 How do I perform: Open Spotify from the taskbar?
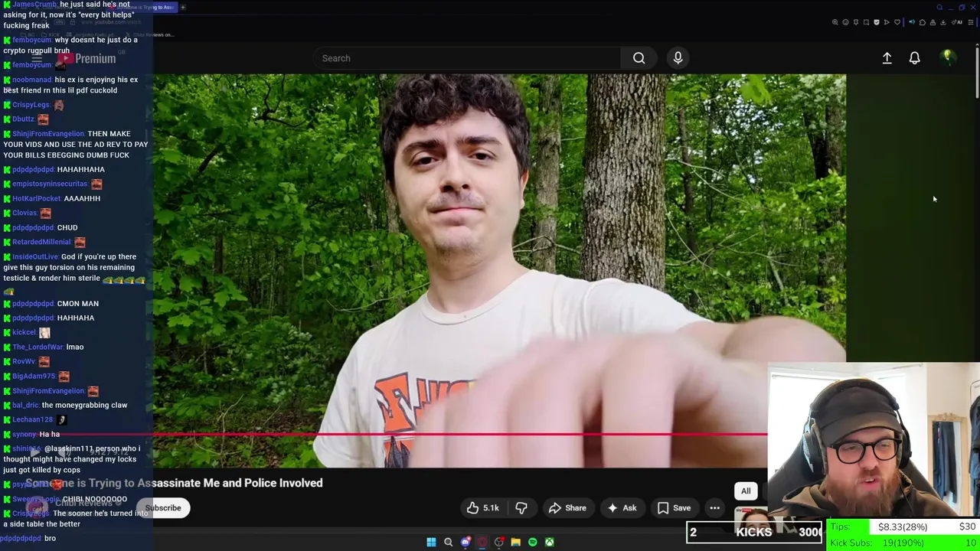(533, 543)
